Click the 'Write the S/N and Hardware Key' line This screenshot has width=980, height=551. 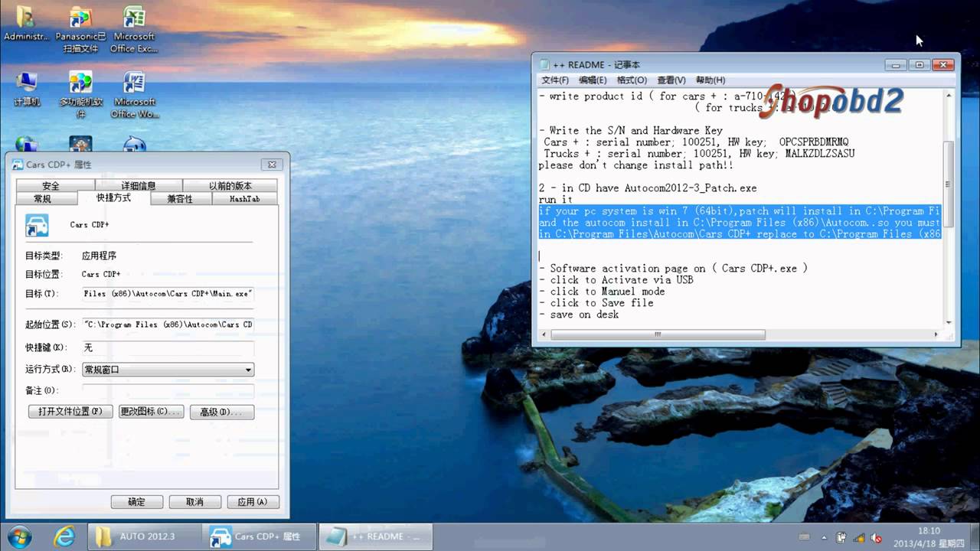point(630,131)
